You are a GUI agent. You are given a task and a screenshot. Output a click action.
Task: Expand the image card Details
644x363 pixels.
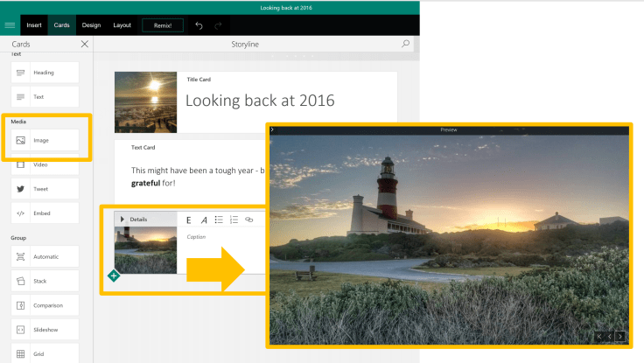click(123, 219)
